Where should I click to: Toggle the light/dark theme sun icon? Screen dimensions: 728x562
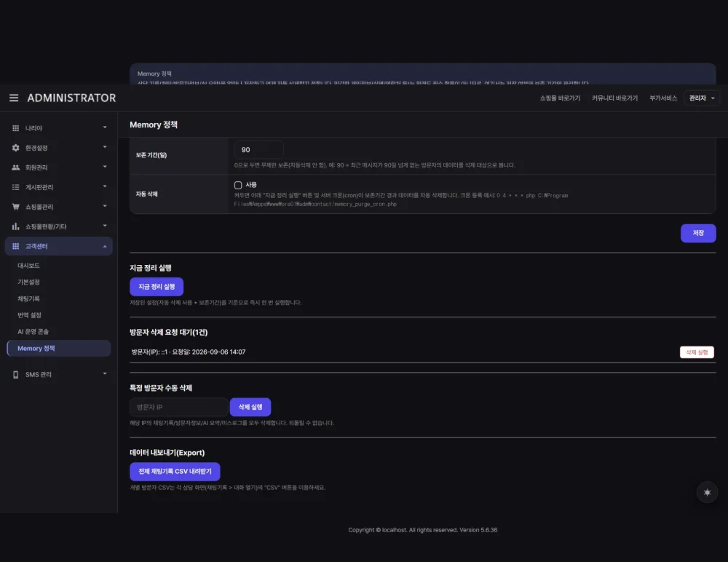[707, 492]
